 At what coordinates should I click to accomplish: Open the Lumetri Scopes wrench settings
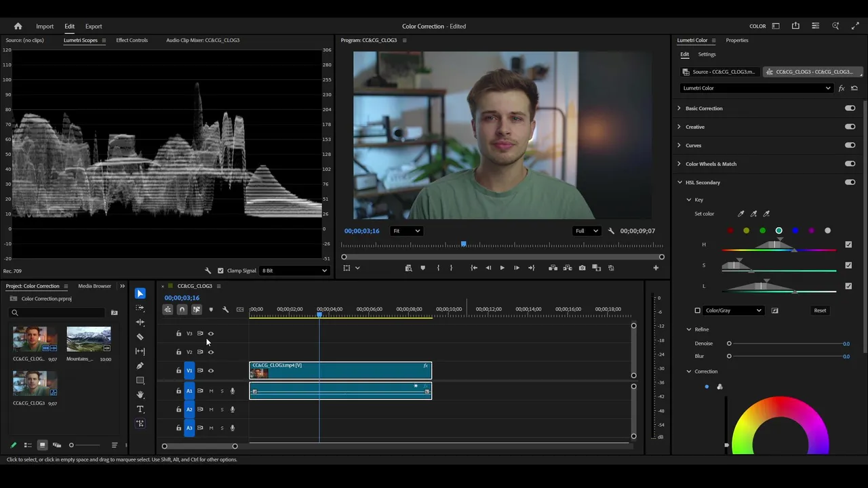tap(208, 270)
